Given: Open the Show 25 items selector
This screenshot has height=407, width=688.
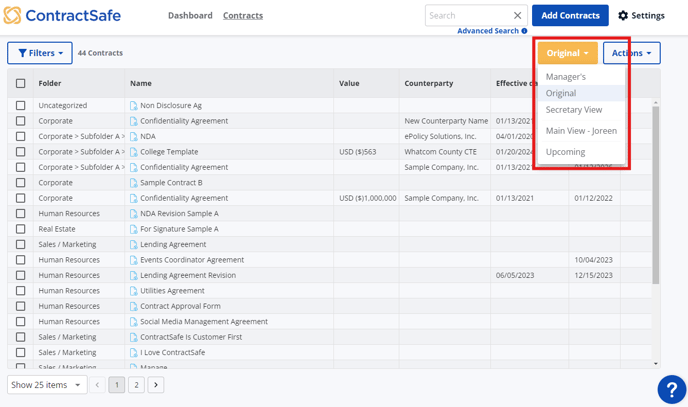Looking at the screenshot, I should (x=47, y=385).
